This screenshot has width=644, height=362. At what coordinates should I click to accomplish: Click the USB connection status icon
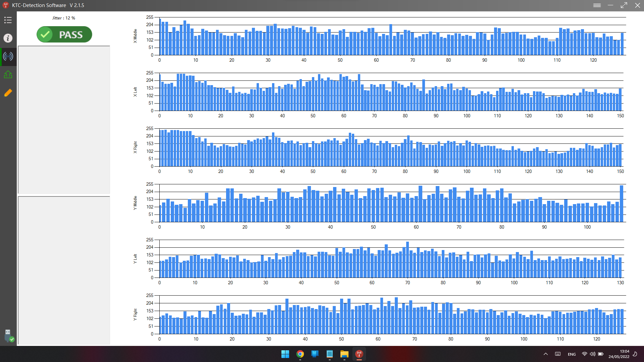pos(9,335)
